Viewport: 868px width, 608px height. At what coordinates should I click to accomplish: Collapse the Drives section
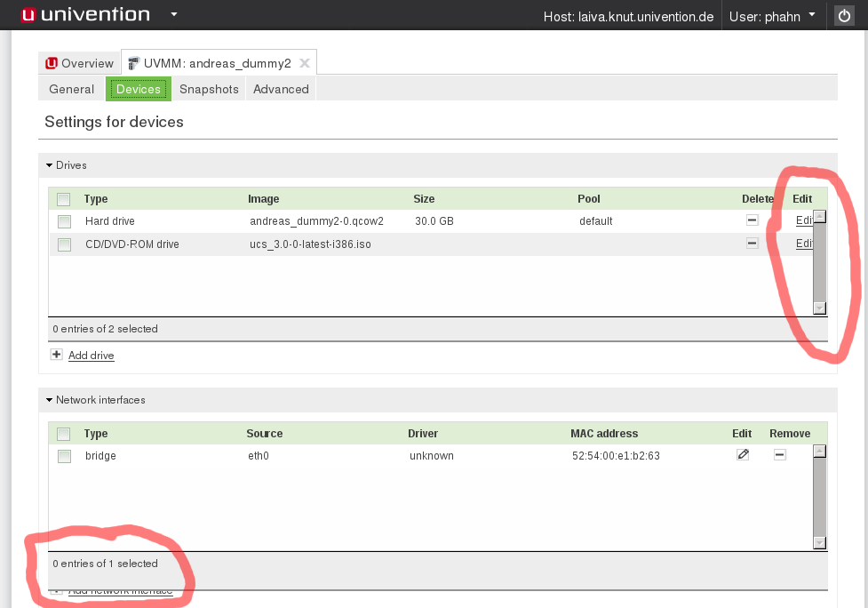(51, 165)
